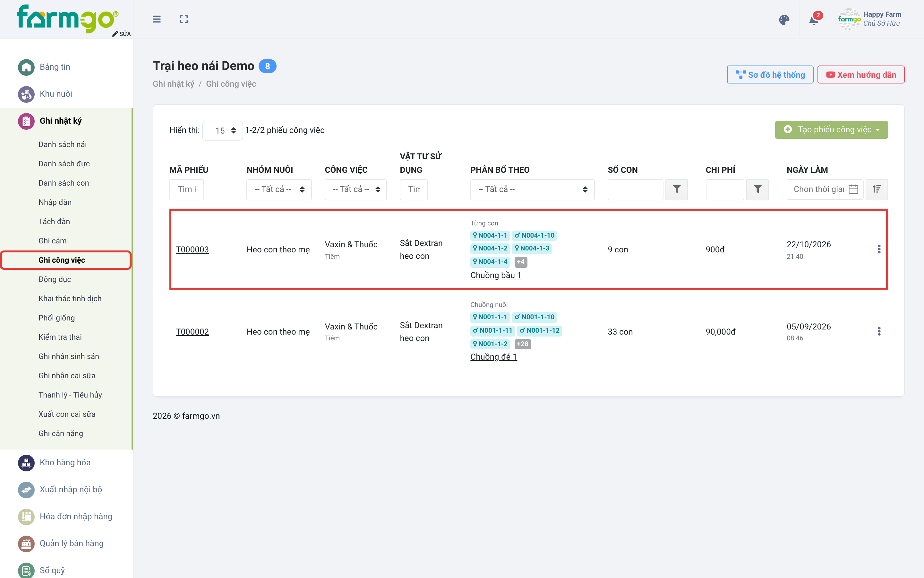Focus the SỐ CON input field
Image resolution: width=924 pixels, height=578 pixels.
(x=635, y=189)
